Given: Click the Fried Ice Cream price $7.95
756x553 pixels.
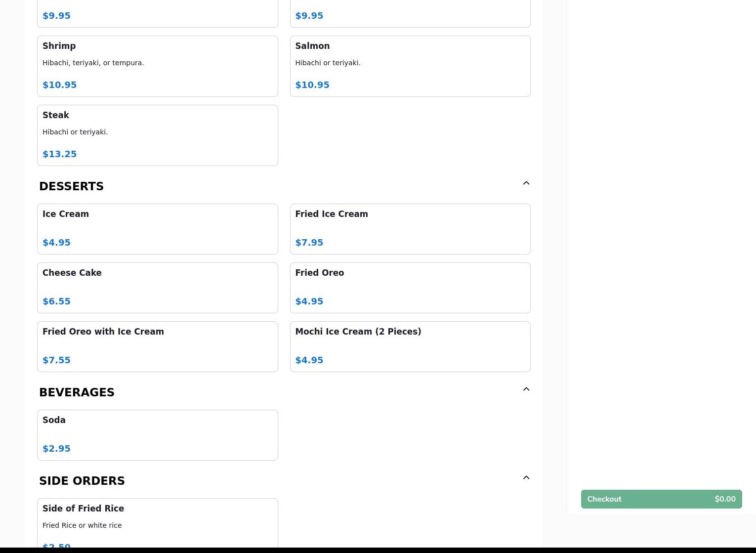Looking at the screenshot, I should pos(309,243).
